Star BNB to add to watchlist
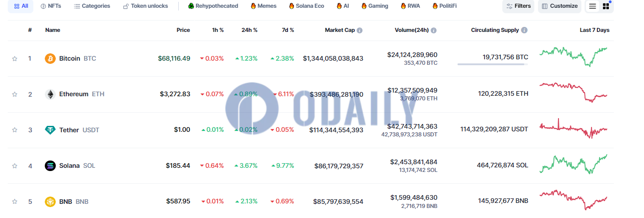 pos(15,201)
